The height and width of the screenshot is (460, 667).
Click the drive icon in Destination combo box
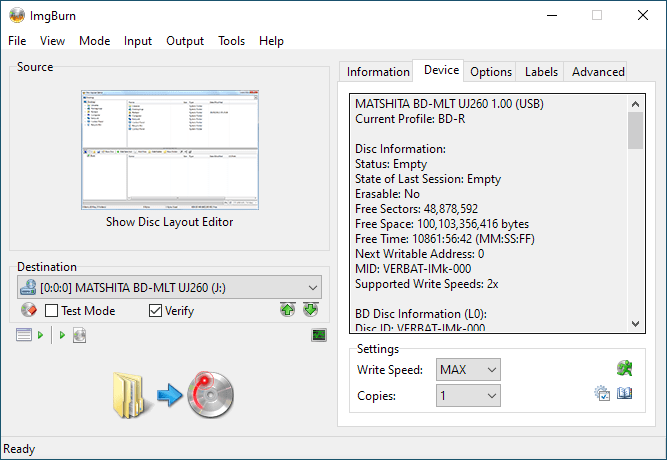(29, 287)
